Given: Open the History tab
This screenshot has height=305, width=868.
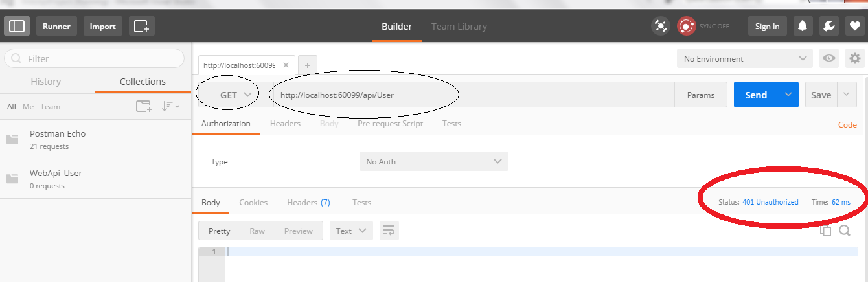Looking at the screenshot, I should (x=46, y=82).
